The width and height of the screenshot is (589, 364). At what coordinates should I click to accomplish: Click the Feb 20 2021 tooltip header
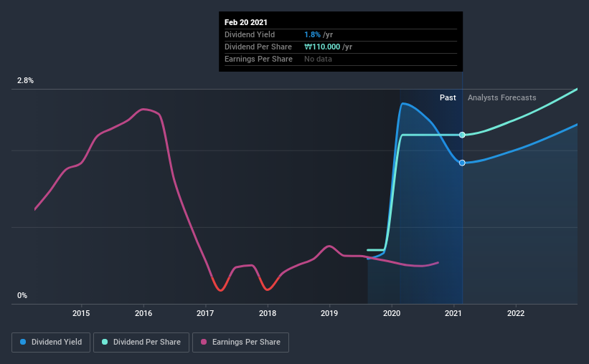click(x=246, y=23)
